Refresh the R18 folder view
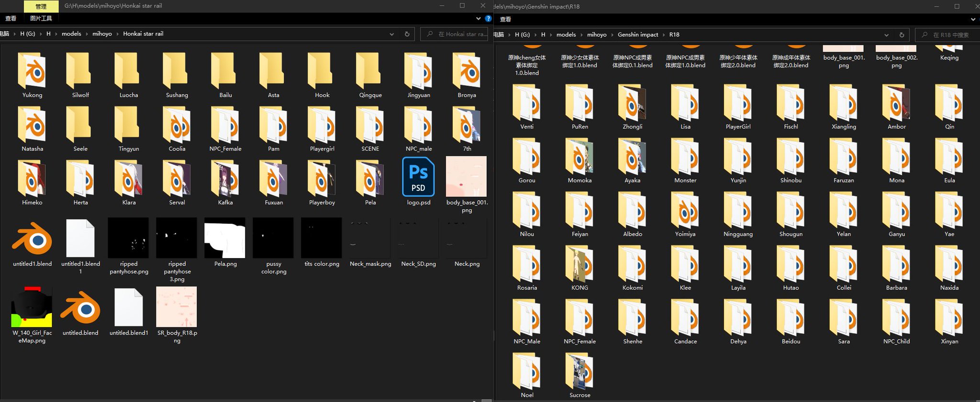The width and height of the screenshot is (980, 402). [902, 35]
